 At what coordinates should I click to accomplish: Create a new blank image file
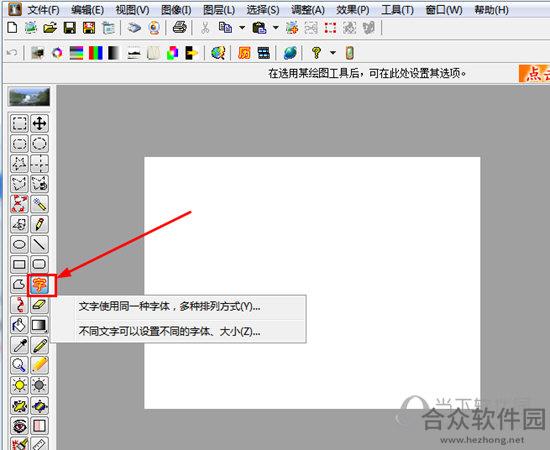[12, 27]
